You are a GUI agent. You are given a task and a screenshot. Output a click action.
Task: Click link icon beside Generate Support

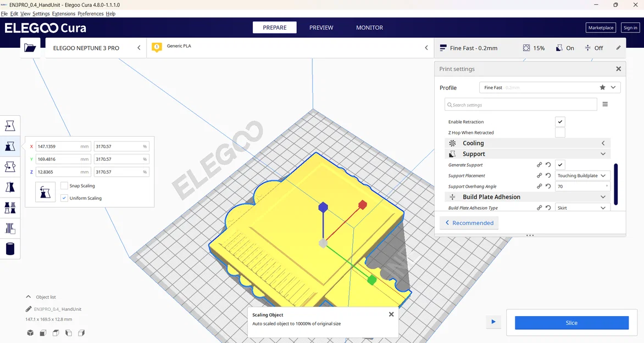coord(539,165)
